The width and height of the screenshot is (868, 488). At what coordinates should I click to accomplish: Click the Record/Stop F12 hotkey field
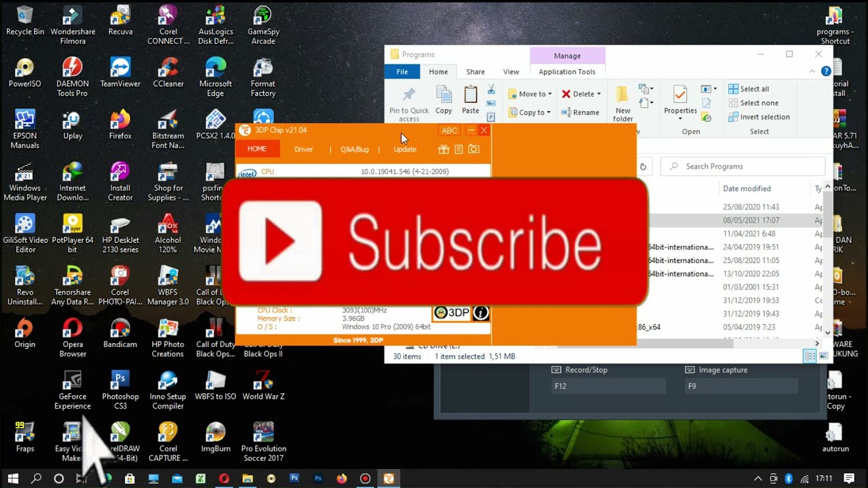click(608, 386)
